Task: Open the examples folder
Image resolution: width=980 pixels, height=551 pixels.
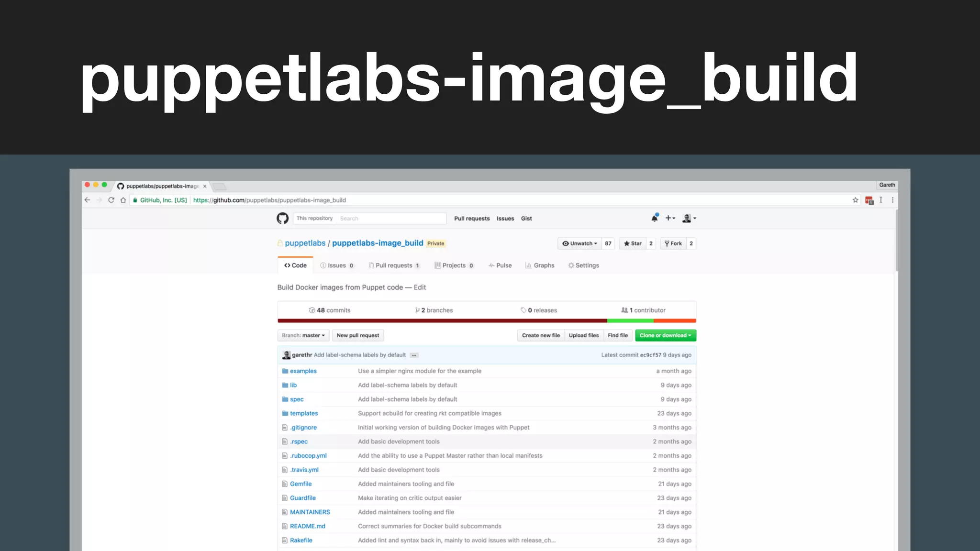Action: [x=303, y=371]
